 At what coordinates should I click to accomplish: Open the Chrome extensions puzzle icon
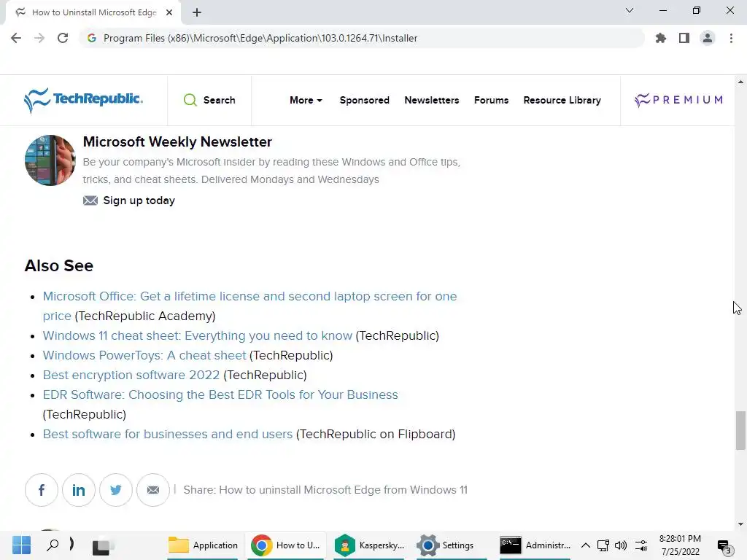pyautogui.click(x=660, y=38)
